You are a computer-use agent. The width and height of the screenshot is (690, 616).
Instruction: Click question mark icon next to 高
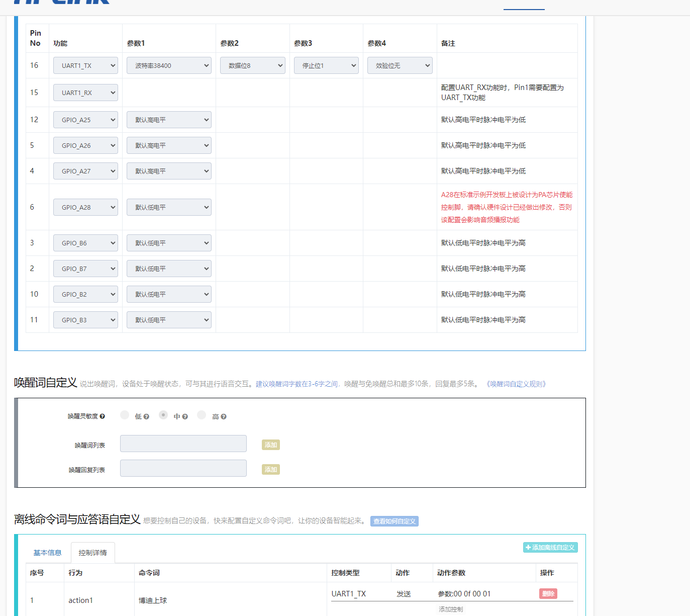click(x=224, y=417)
